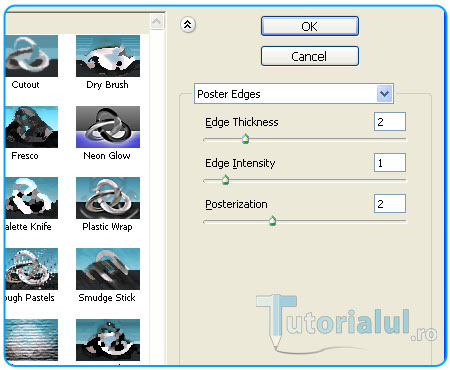This screenshot has height=370, width=450.
Task: Select the Cutout filter thumbnail
Action: (x=32, y=56)
